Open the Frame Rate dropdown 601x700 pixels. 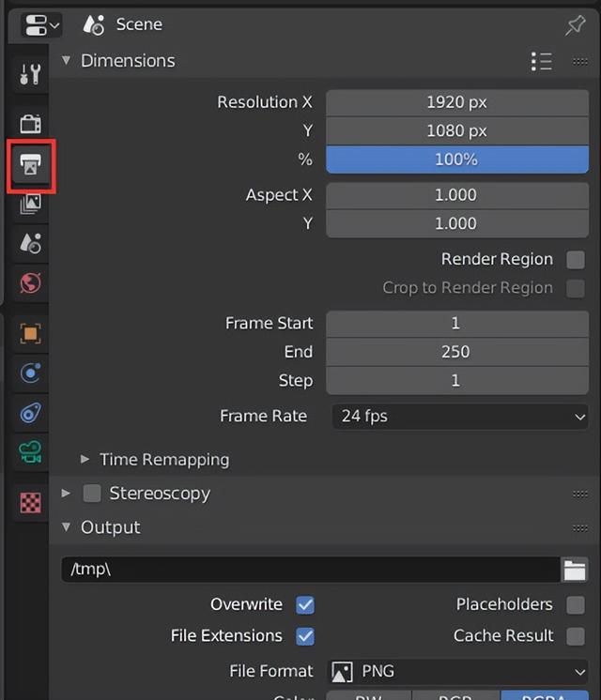tap(460, 416)
